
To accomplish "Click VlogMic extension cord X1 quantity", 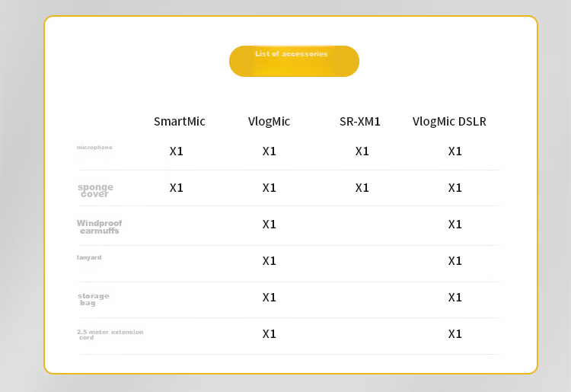I will [269, 333].
